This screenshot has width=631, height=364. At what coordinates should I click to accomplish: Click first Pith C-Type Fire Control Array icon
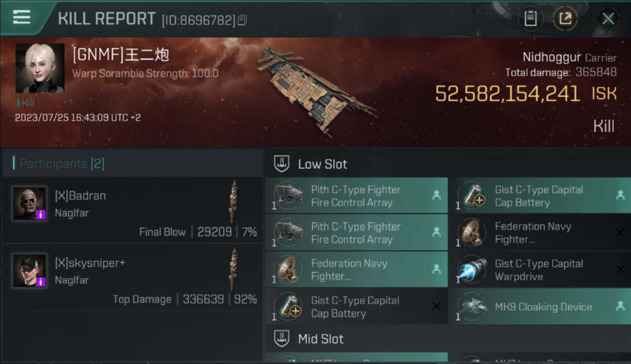[288, 196]
